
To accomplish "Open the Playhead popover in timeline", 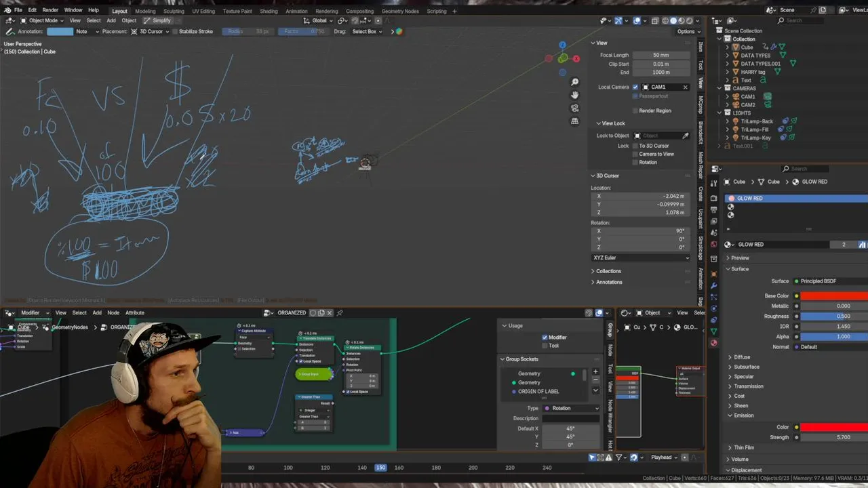I will click(x=664, y=457).
